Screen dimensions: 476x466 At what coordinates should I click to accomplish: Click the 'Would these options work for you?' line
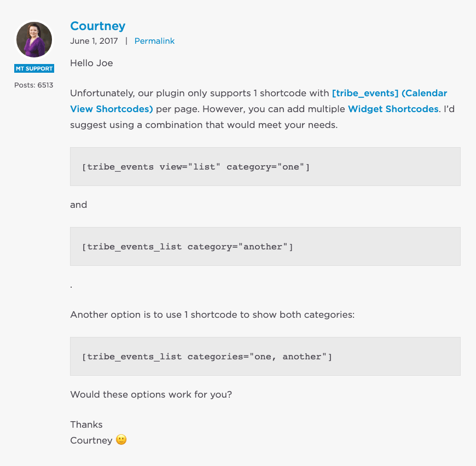pos(151,394)
